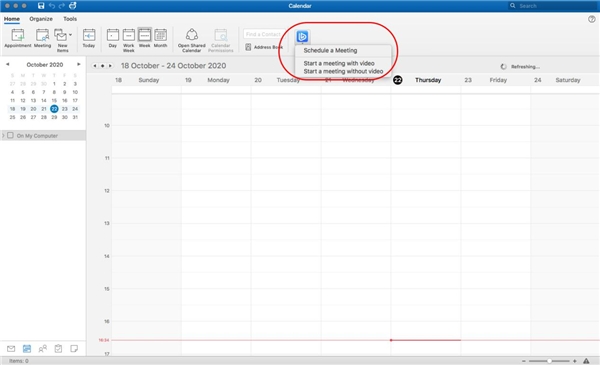Switch to Day view
The height and width of the screenshot is (365, 600).
coord(112,38)
